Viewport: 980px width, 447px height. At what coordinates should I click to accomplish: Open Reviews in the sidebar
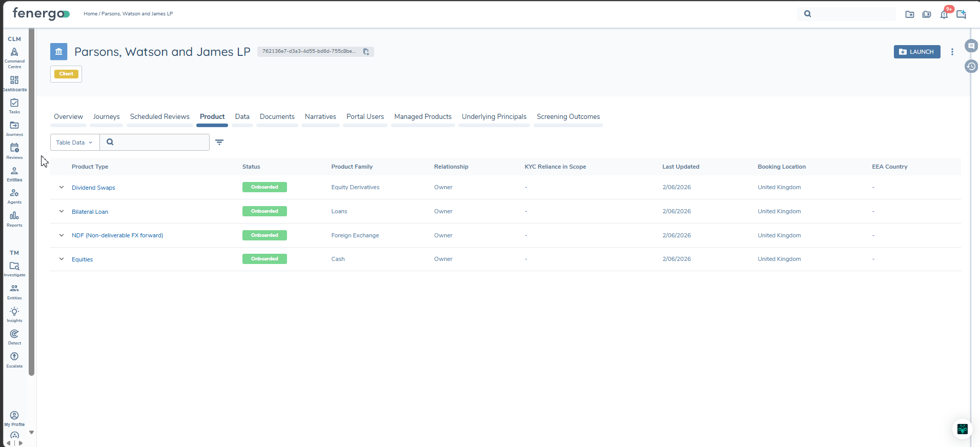pyautogui.click(x=14, y=151)
